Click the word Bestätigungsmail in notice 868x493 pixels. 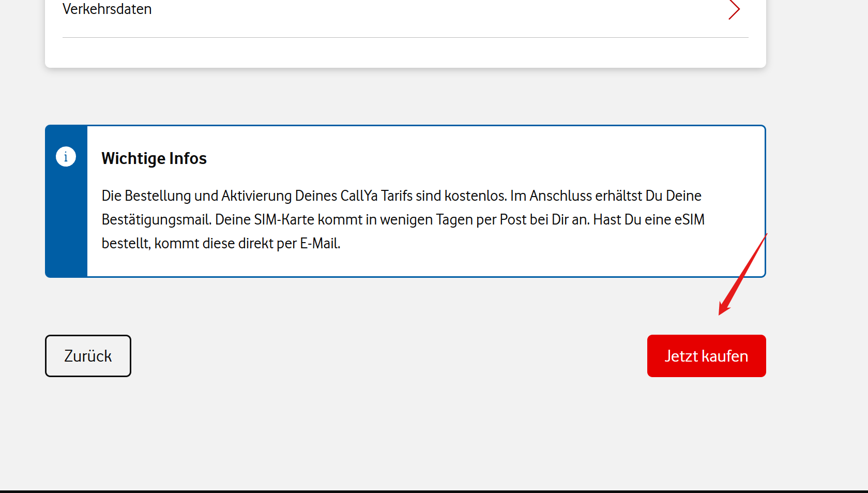coord(156,220)
